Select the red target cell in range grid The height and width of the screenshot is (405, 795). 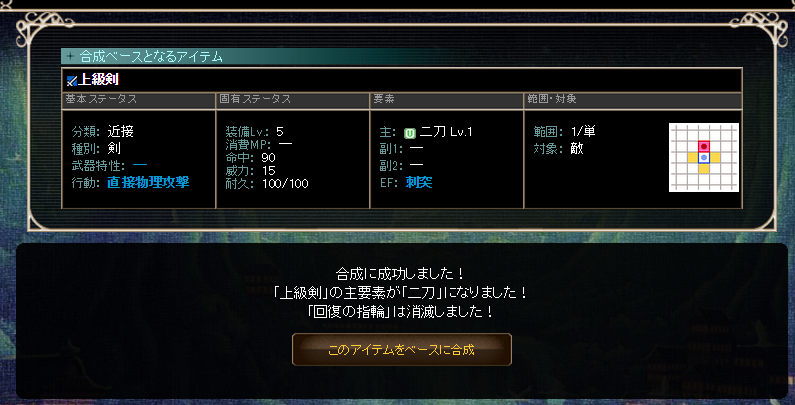point(704,146)
